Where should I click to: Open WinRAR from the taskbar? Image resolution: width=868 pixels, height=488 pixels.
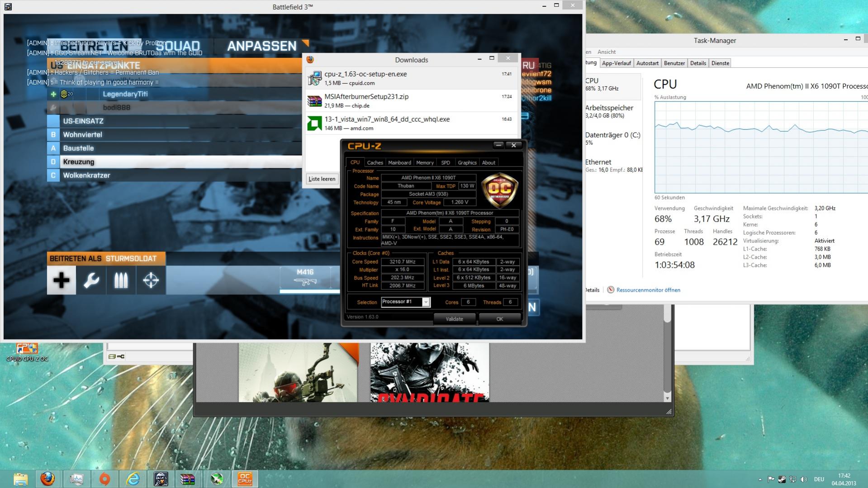188,479
